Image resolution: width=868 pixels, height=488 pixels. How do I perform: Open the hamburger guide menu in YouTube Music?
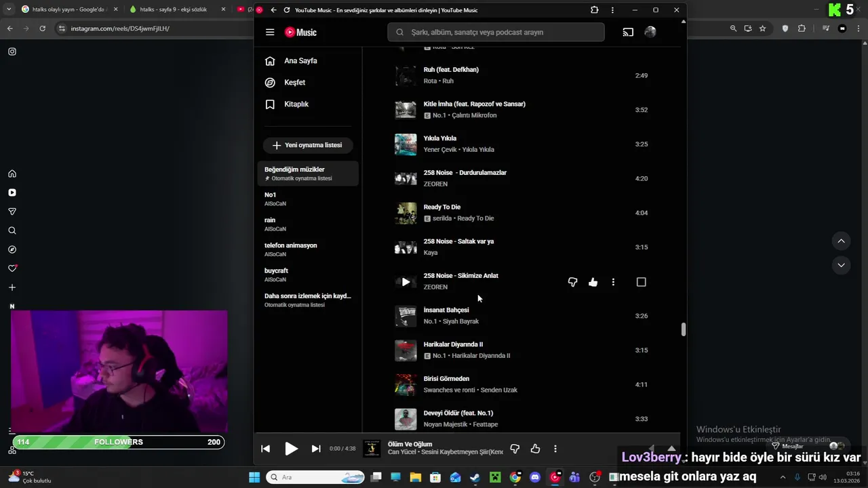pyautogui.click(x=270, y=32)
